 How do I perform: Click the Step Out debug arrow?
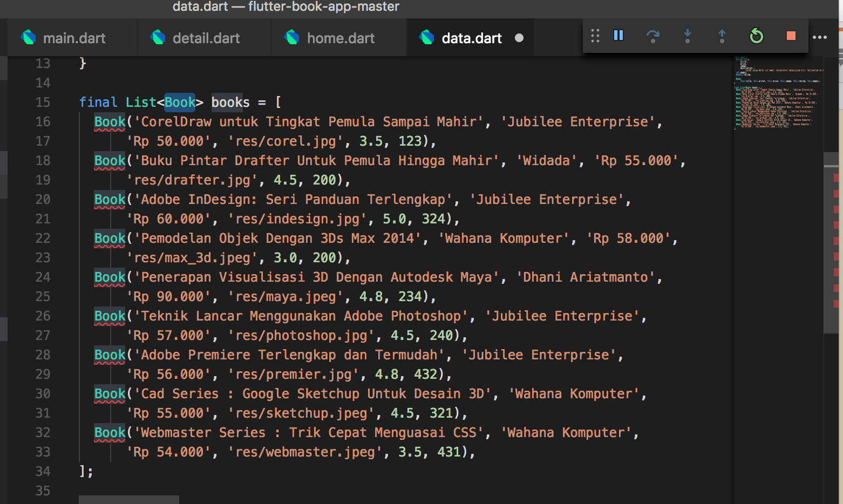(x=722, y=36)
